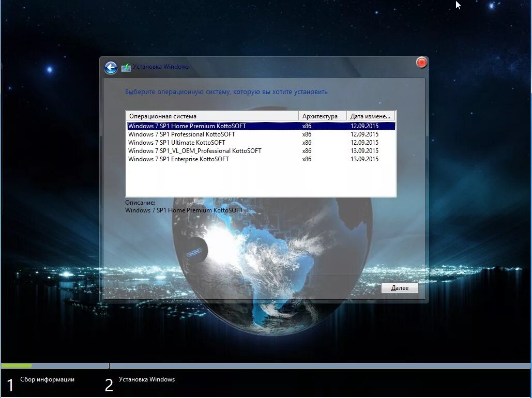Image resolution: width=532 pixels, height=398 pixels.
Task: Click the Установка Windows title text
Action: point(161,67)
